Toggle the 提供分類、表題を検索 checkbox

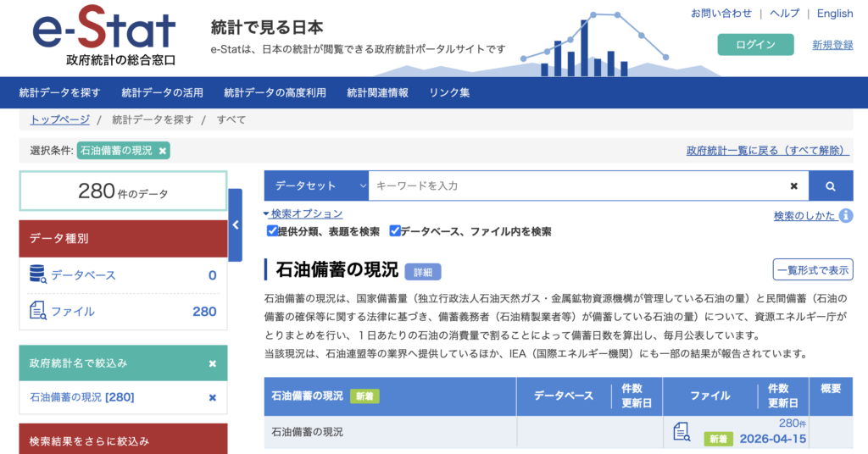coord(272,230)
